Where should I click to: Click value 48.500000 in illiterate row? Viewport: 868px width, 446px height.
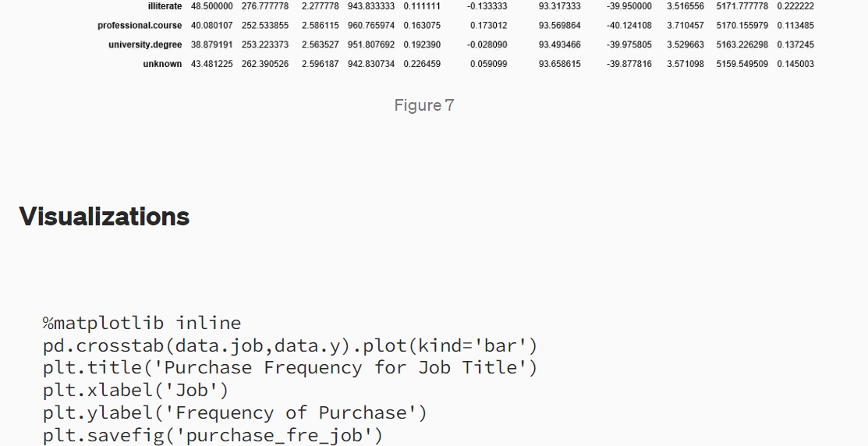pyautogui.click(x=212, y=6)
